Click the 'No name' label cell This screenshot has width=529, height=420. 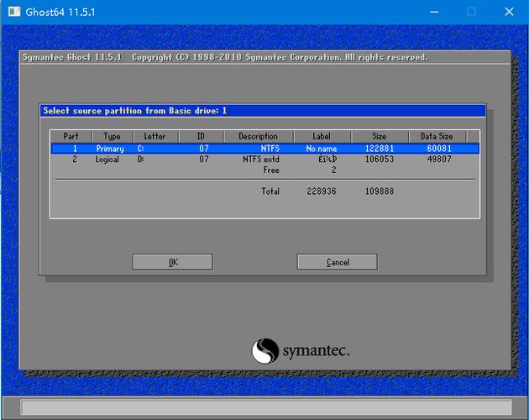(321, 149)
